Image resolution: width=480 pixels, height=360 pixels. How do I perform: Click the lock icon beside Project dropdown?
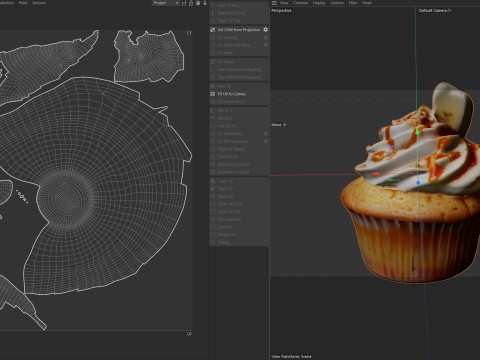tap(191, 3)
